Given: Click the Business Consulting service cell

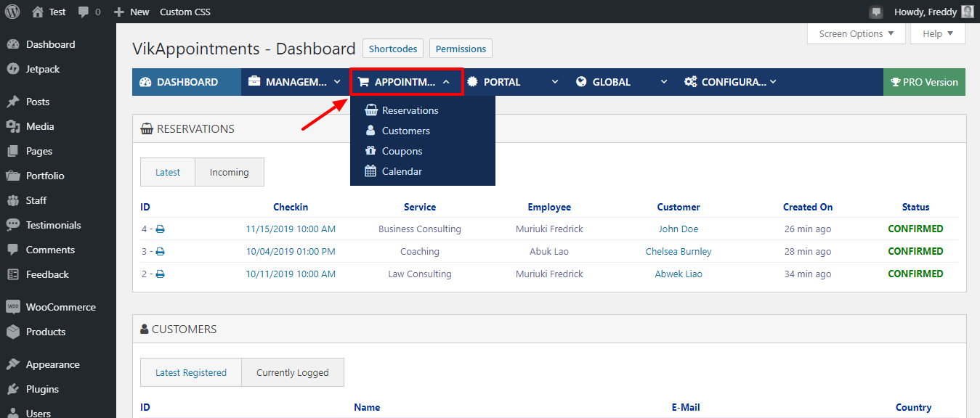Looking at the screenshot, I should coord(420,229).
